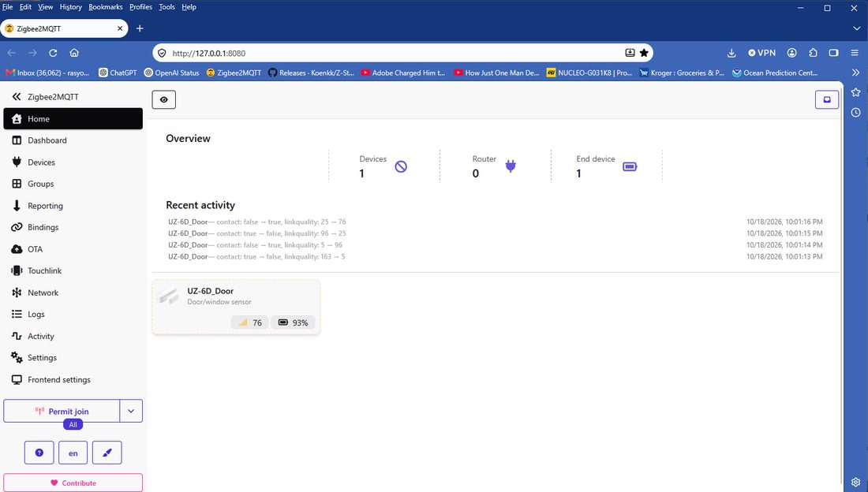Open the browser Bookmarks menu
Image resolution: width=868 pixels, height=492 pixels.
click(x=105, y=7)
